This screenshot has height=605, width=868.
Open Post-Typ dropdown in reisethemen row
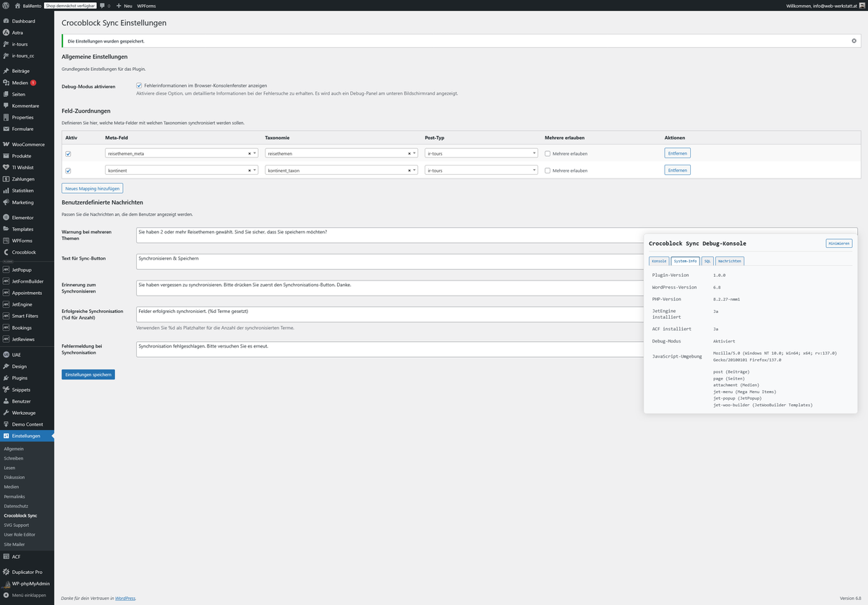(481, 153)
